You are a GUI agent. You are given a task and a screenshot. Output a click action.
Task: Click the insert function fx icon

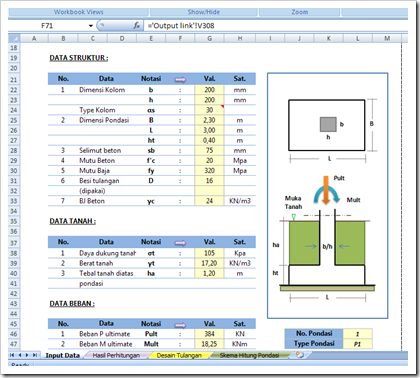coord(137,26)
